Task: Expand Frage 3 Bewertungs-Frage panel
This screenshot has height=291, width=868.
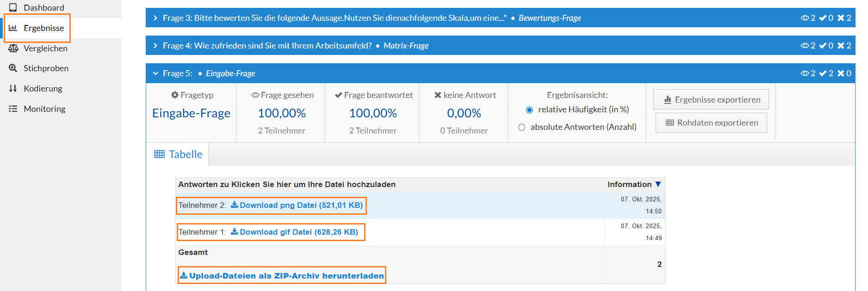Action: pyautogui.click(x=155, y=18)
